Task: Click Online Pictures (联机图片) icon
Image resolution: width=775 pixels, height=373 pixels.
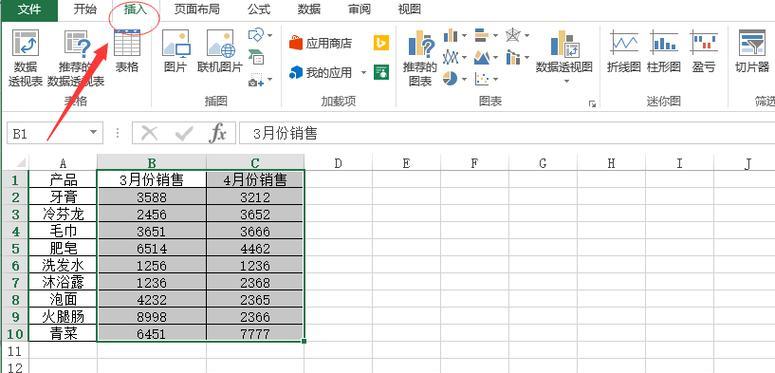Action: coord(220,43)
